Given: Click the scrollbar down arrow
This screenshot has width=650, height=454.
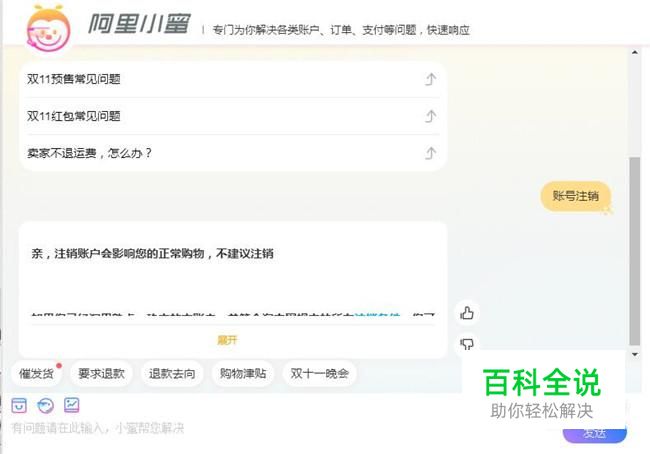Looking at the screenshot, I should click(635, 354).
